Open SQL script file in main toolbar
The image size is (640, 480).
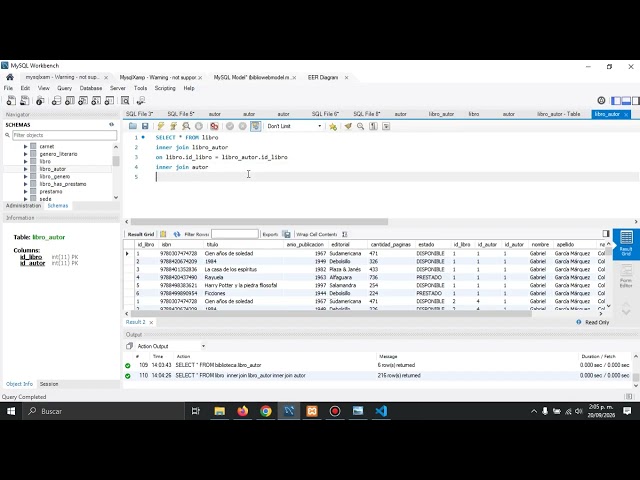point(24,100)
